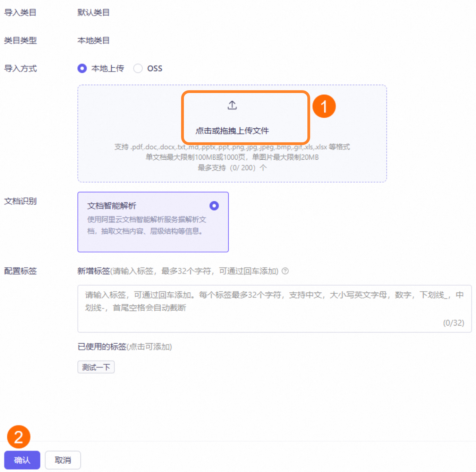The width and height of the screenshot is (476, 472).
Task: Click the 配置标签 field label
Action: coord(20,271)
